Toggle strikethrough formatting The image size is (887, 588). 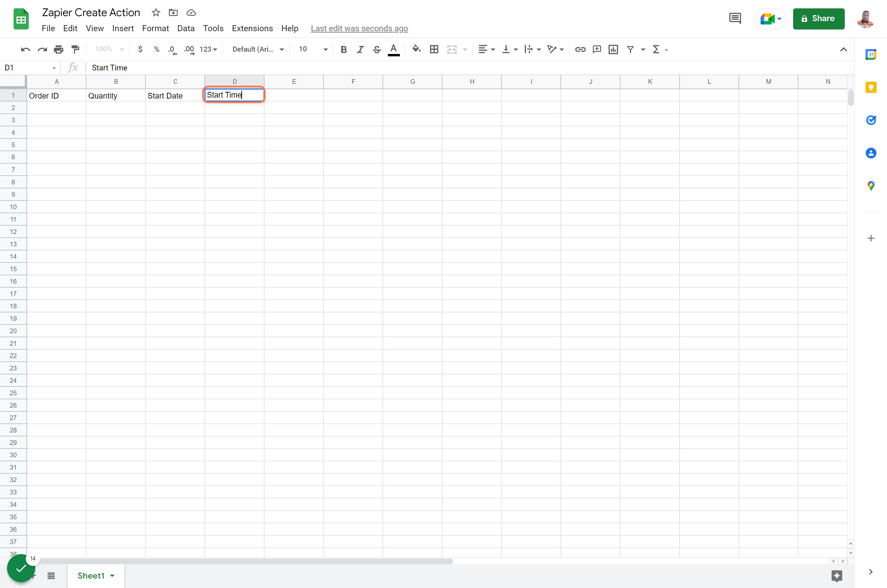[377, 49]
